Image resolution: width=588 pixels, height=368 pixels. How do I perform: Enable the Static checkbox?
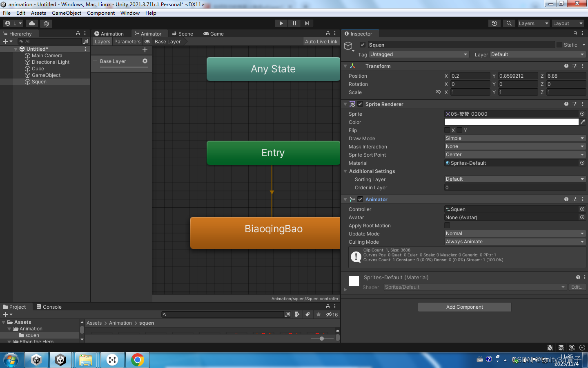(x=559, y=45)
